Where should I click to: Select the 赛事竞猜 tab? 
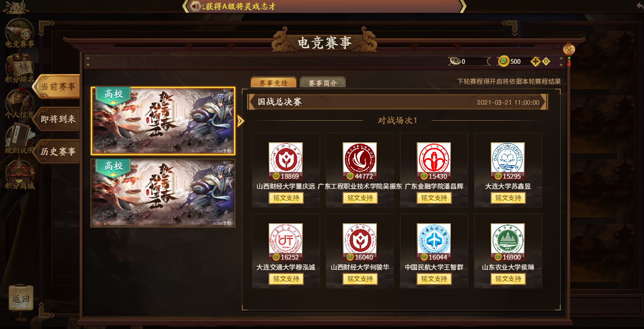point(274,83)
